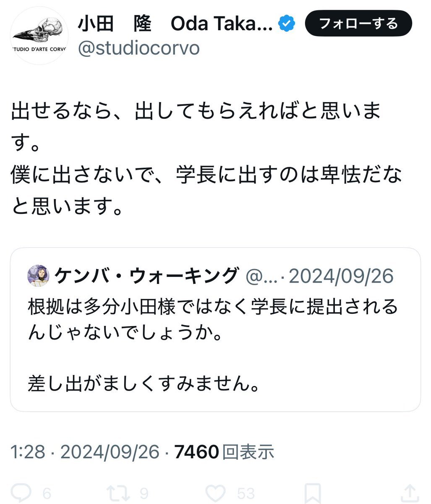Tap the reply count 6
Image resolution: width=431 pixels, height=504 pixels.
coord(47,493)
